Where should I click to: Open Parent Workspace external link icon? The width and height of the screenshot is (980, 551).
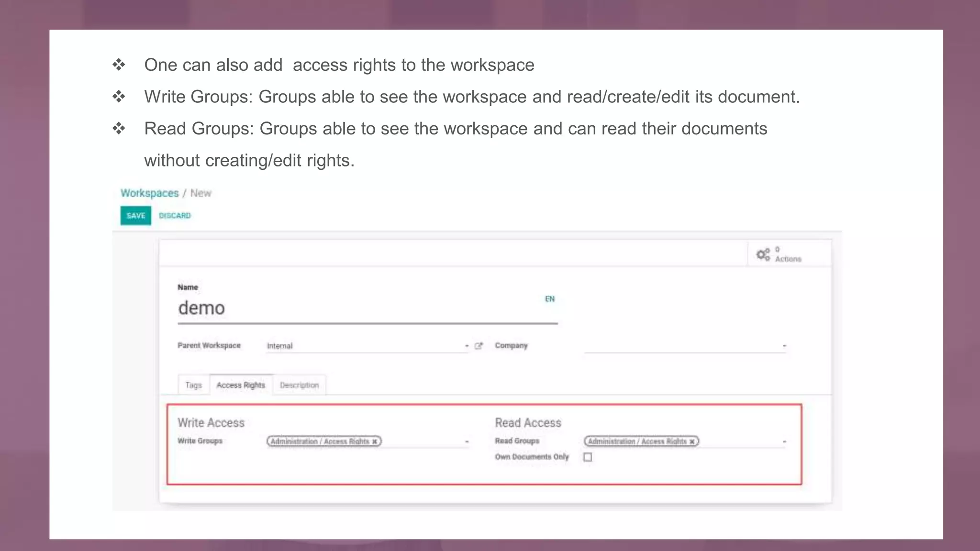click(479, 346)
